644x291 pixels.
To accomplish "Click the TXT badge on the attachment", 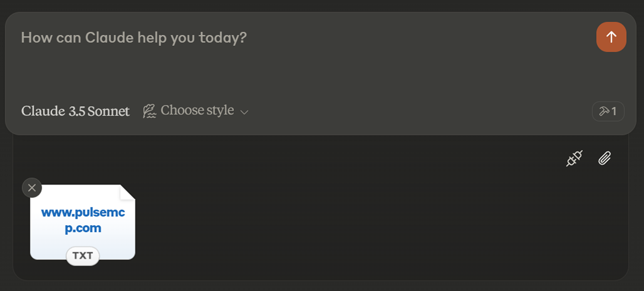I will pos(83,256).
